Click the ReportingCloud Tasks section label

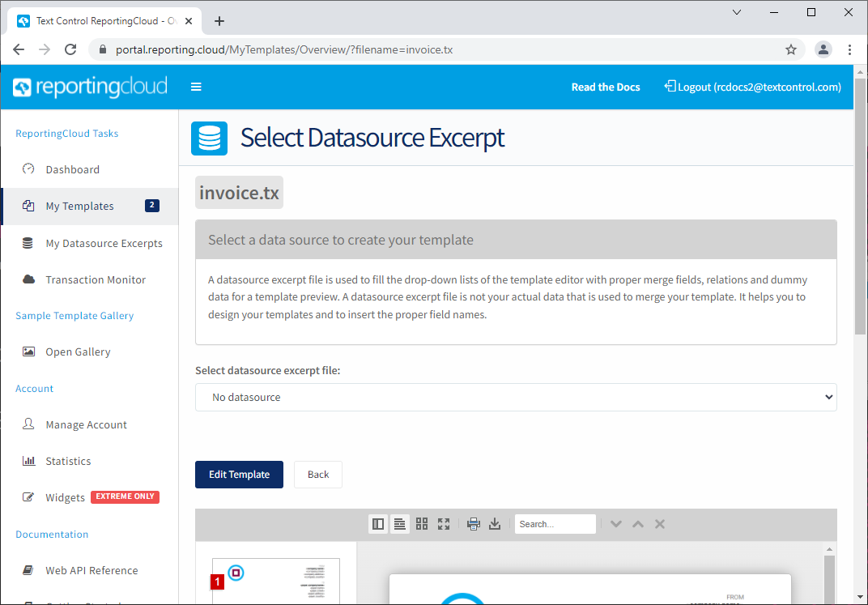67,134
